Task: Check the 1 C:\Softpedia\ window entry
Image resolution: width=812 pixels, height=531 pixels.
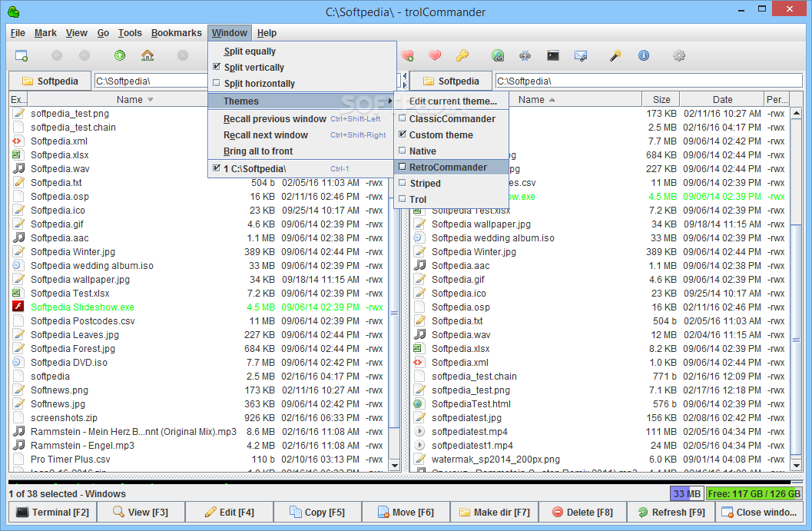Action: 301,168
